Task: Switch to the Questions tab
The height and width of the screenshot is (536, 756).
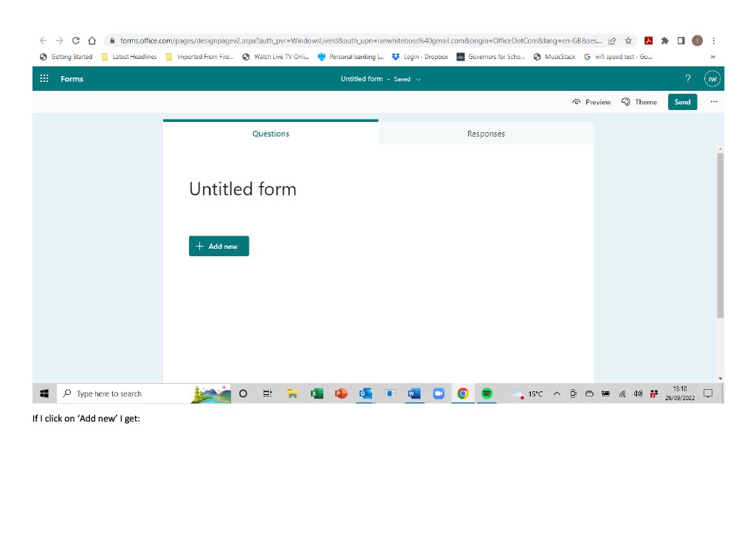Action: tap(270, 134)
